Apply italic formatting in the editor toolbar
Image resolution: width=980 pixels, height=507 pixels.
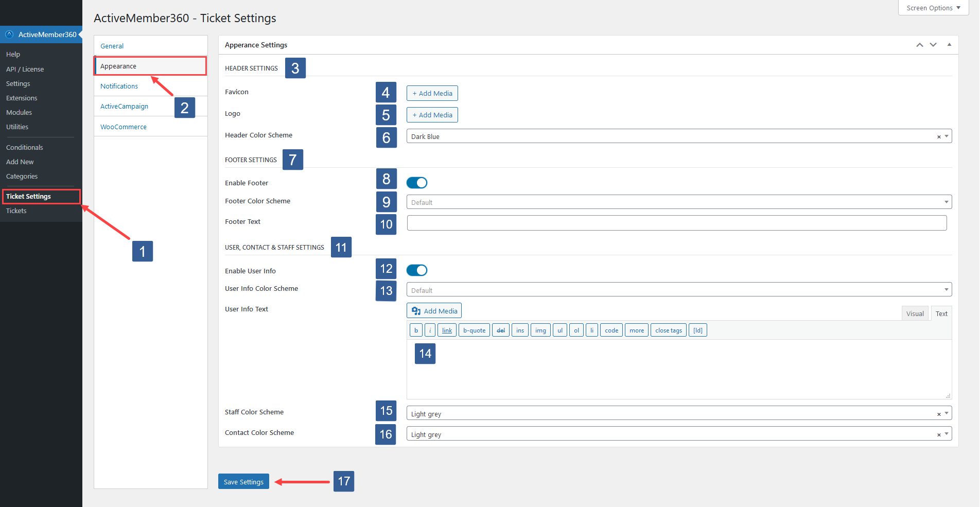(430, 330)
